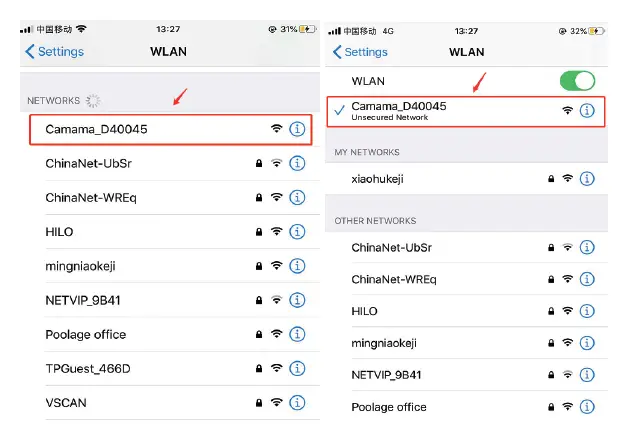Go back to Settings in right screen
Screen dimensions: 625x429
coord(360,52)
